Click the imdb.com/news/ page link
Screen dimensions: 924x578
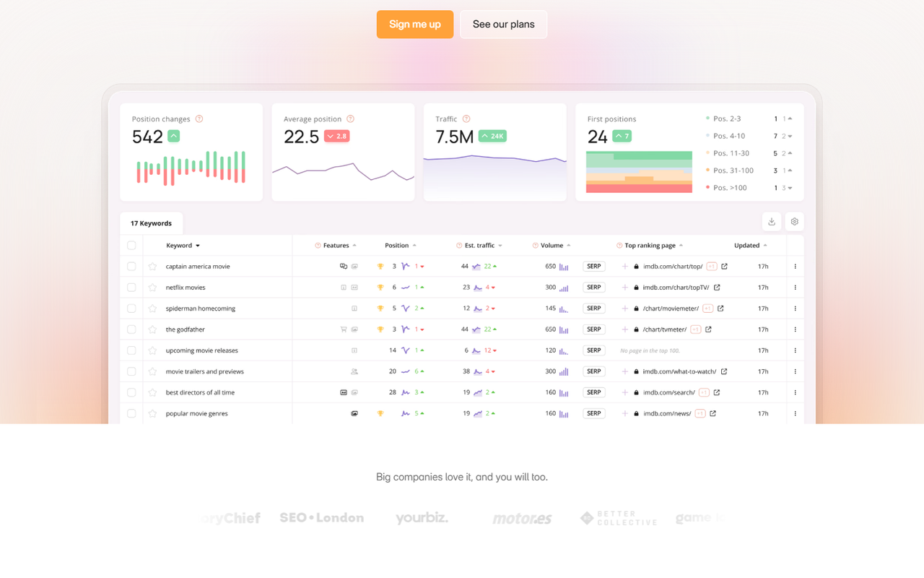667,413
